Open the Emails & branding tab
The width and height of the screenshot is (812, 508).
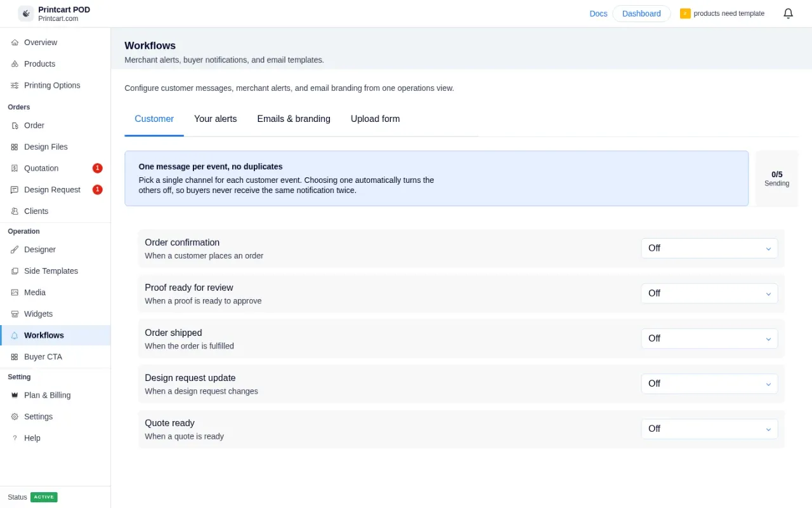click(294, 119)
